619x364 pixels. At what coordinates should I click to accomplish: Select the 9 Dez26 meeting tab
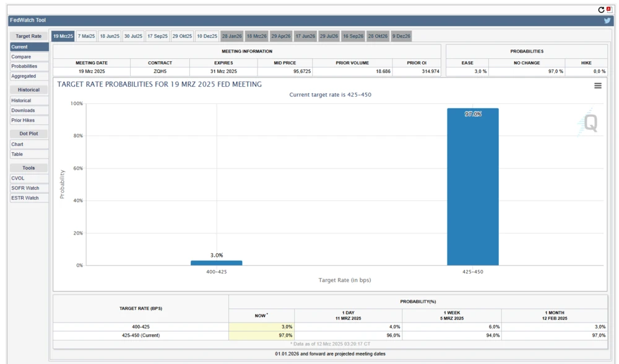point(402,36)
